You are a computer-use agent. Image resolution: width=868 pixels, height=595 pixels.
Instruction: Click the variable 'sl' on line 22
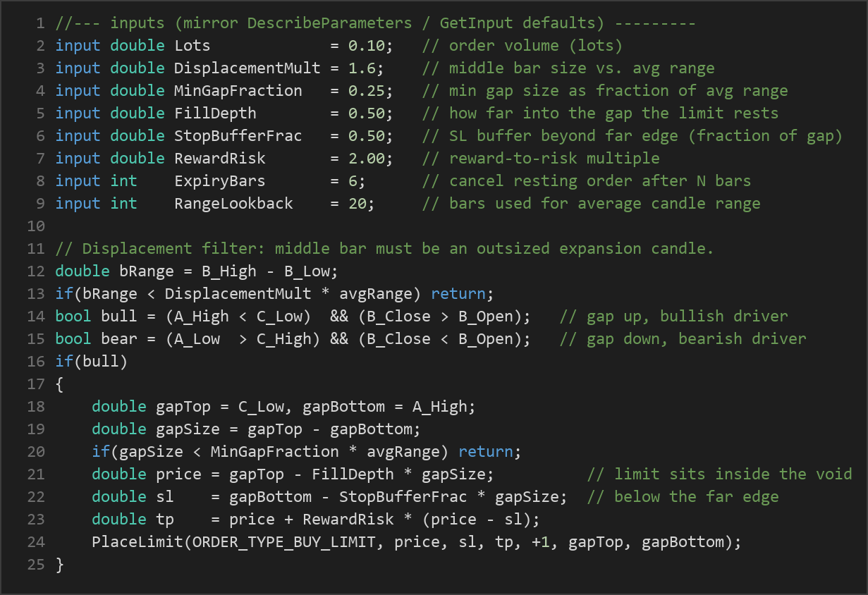tap(165, 497)
